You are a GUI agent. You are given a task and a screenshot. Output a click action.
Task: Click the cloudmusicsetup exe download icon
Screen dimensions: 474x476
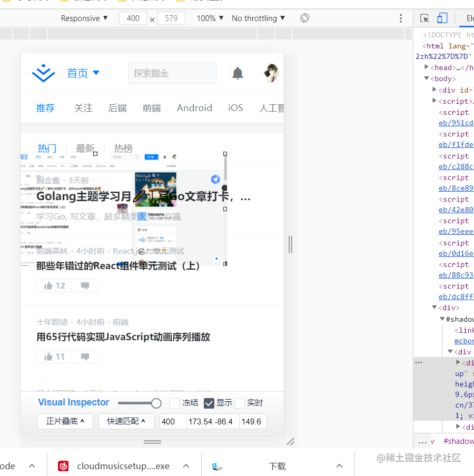(63, 465)
